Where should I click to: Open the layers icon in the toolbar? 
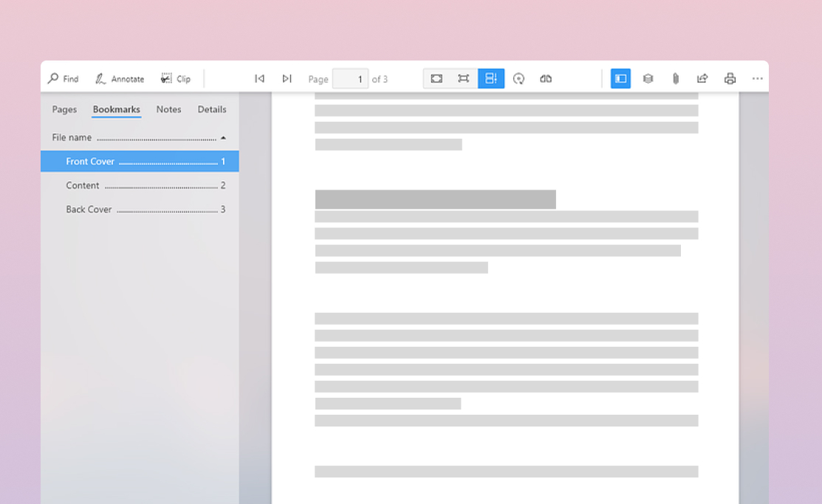648,78
